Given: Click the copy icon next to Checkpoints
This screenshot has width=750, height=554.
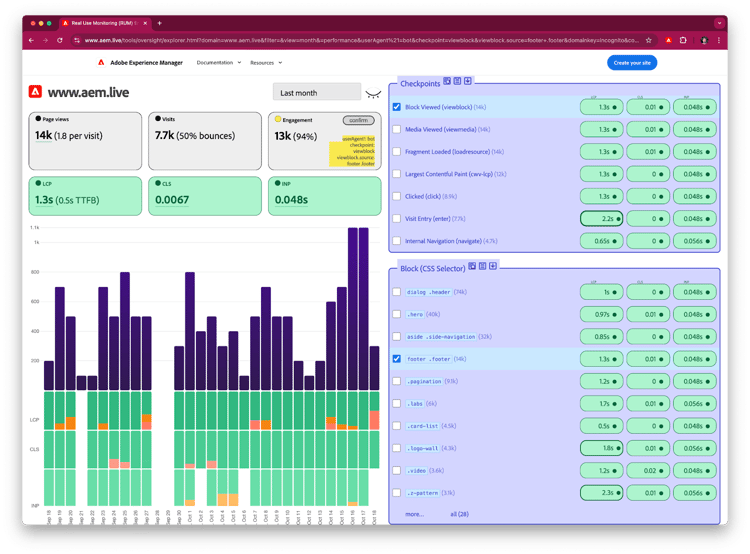Looking at the screenshot, I should pyautogui.click(x=447, y=81).
